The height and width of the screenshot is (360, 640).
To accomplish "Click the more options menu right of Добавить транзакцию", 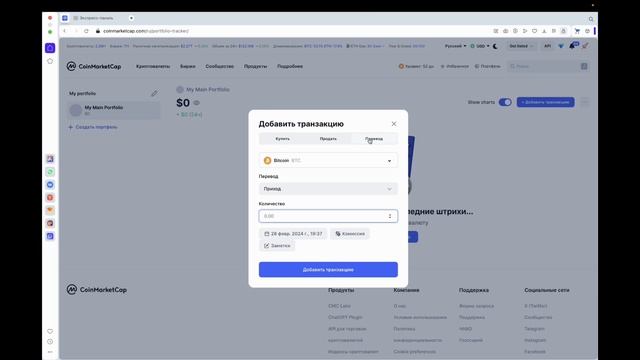I will pos(584,102).
